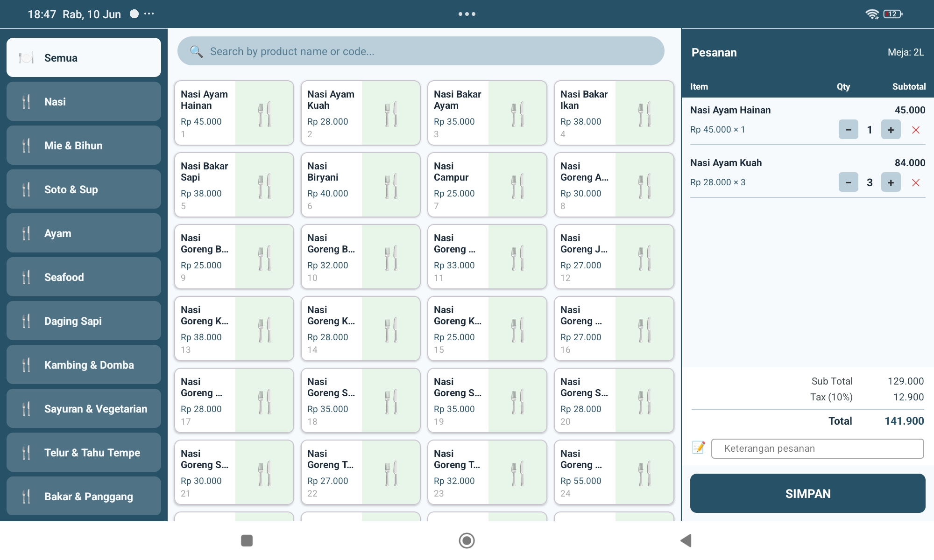The image size is (934, 560).
Task: Remove Nasi Ayam Hainan from the order
Action: tap(916, 130)
